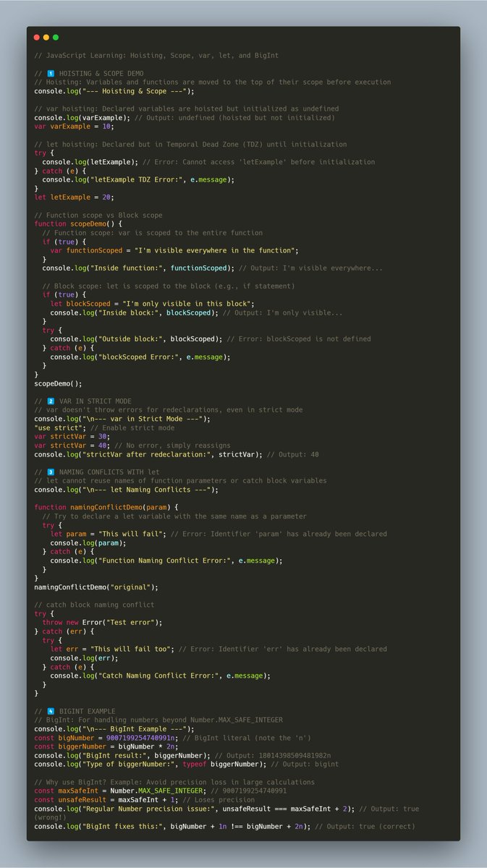
Task: Click the string "strictVar after redeclaration:"
Action: pyautogui.click(x=146, y=454)
